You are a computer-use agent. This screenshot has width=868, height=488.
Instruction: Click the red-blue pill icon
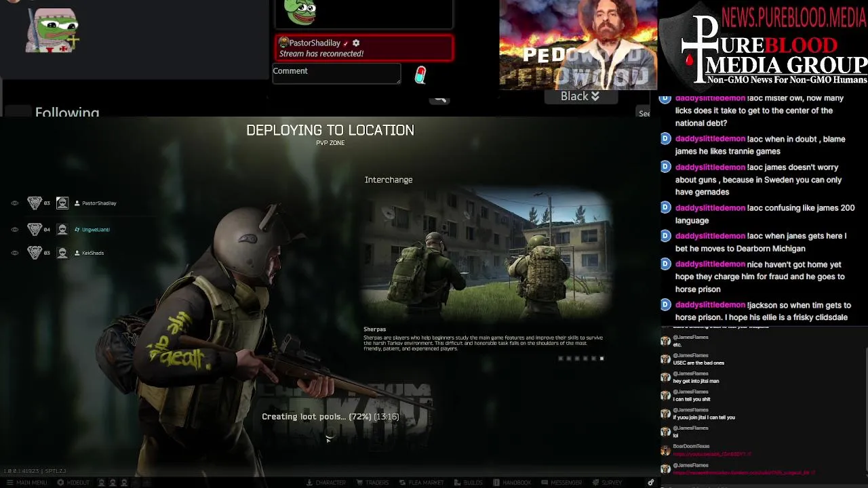click(420, 75)
